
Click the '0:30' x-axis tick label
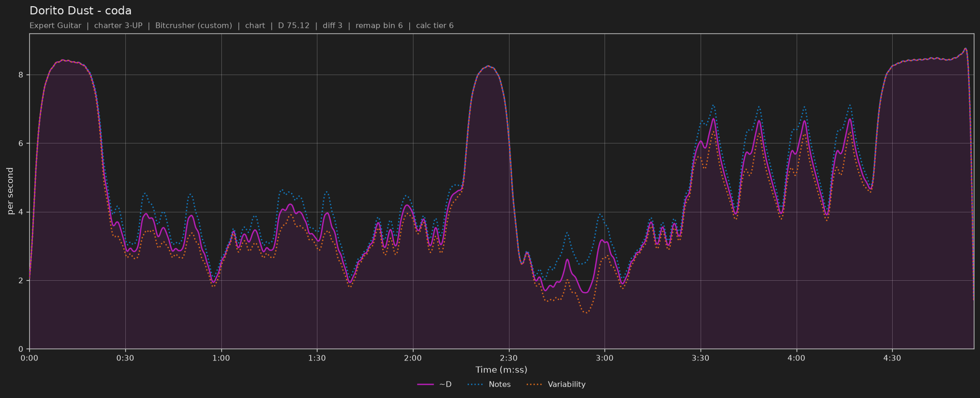click(x=125, y=358)
